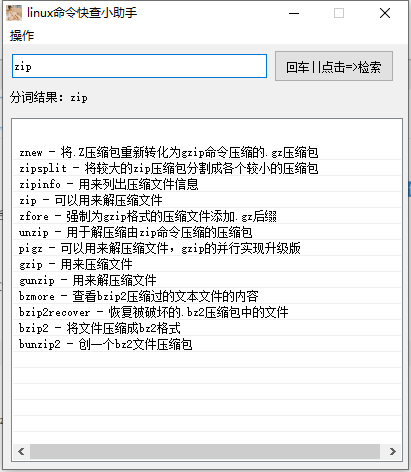Click the application icon in title bar
The width and height of the screenshot is (411, 472).
(x=14, y=13)
